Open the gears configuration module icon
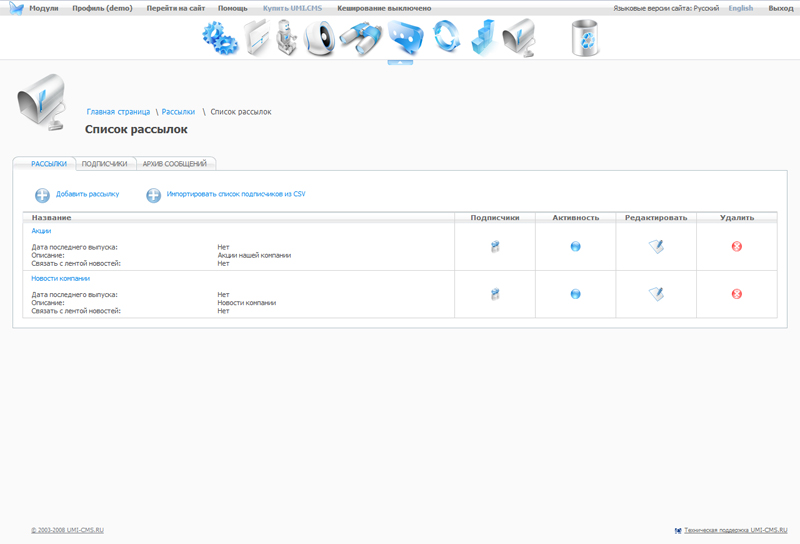 pyautogui.click(x=220, y=38)
